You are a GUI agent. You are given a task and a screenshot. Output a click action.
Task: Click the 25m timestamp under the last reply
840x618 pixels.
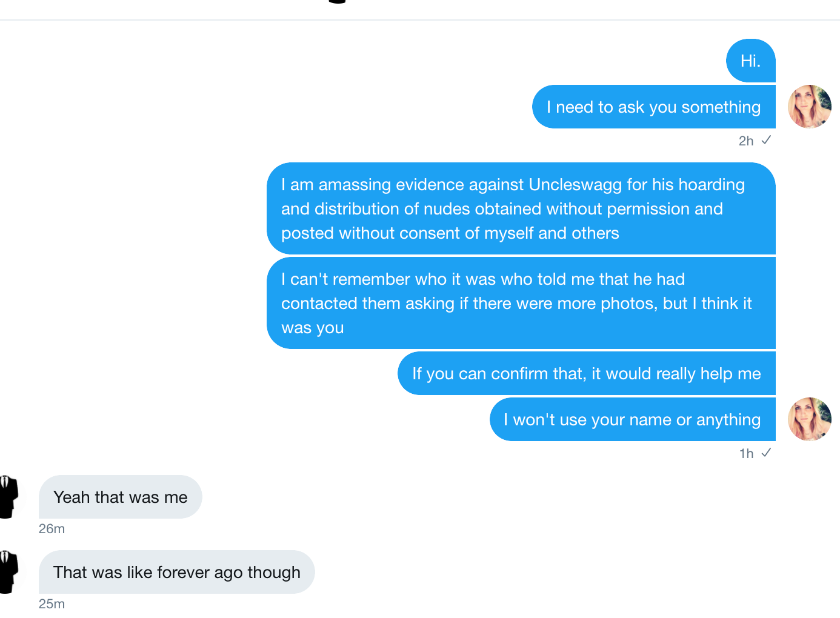click(52, 603)
